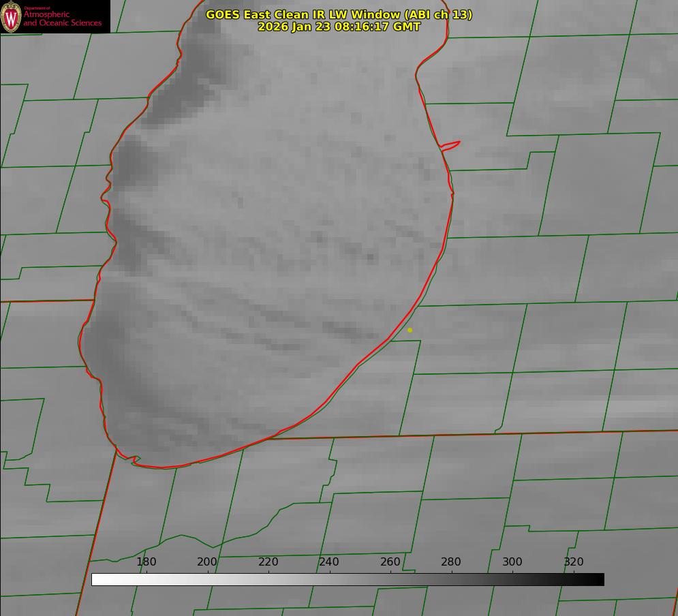This screenshot has width=678, height=616.
Task: Click the University of Wisconsin crest logo
Action: [x=11, y=16]
